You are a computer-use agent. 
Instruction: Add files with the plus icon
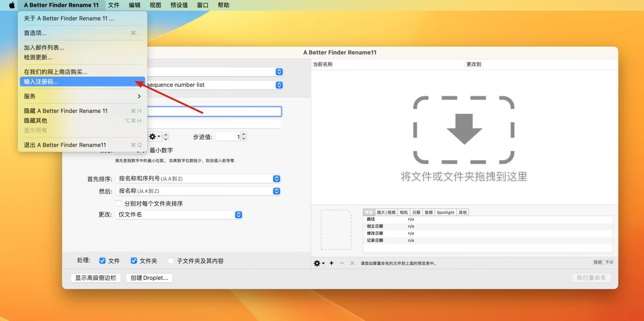pyautogui.click(x=331, y=263)
